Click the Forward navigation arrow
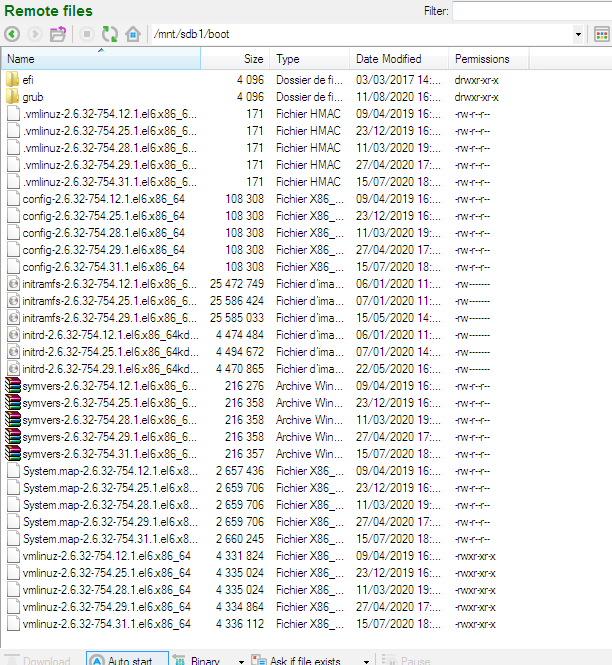 coord(34,34)
